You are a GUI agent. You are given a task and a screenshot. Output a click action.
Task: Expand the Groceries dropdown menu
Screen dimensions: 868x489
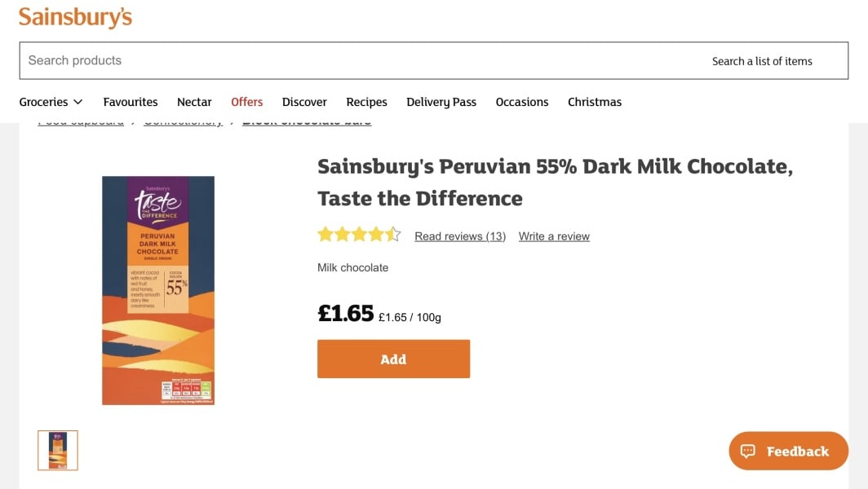click(x=51, y=102)
